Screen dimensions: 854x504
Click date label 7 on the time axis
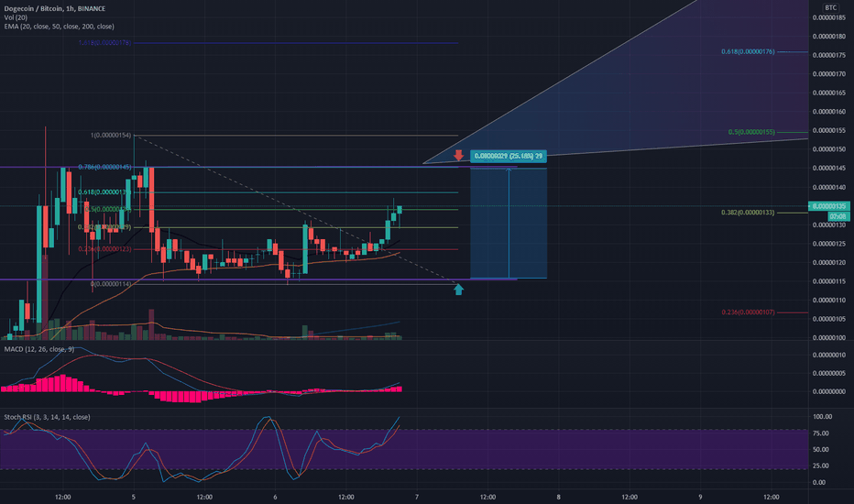tap(417, 497)
